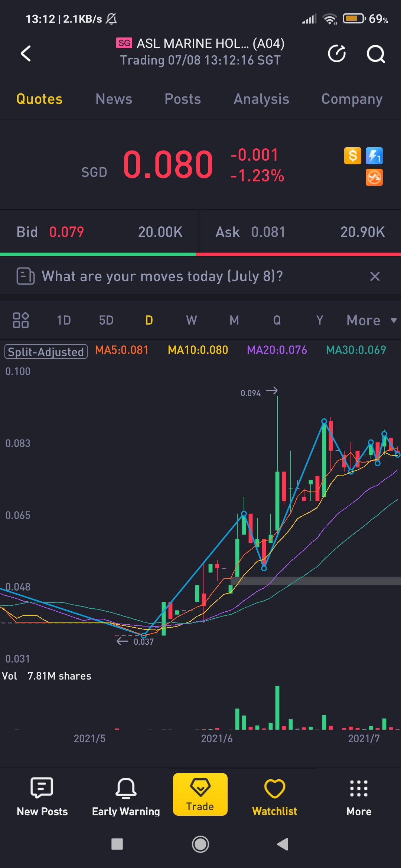Tap the blue lightning badge icon
401x868 pixels.
tap(374, 156)
